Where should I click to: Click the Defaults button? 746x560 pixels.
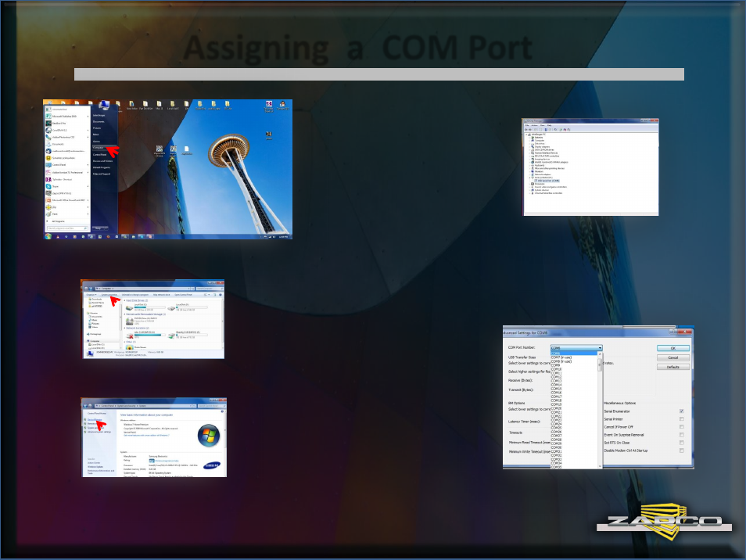click(x=672, y=368)
